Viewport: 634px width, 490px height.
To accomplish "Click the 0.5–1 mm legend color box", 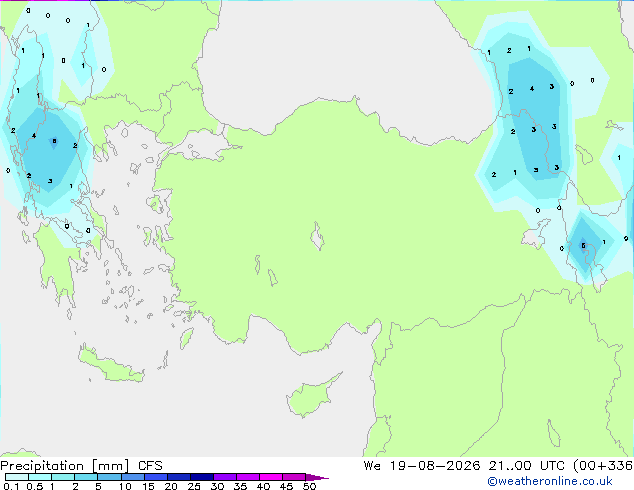I will pyautogui.click(x=40, y=477).
